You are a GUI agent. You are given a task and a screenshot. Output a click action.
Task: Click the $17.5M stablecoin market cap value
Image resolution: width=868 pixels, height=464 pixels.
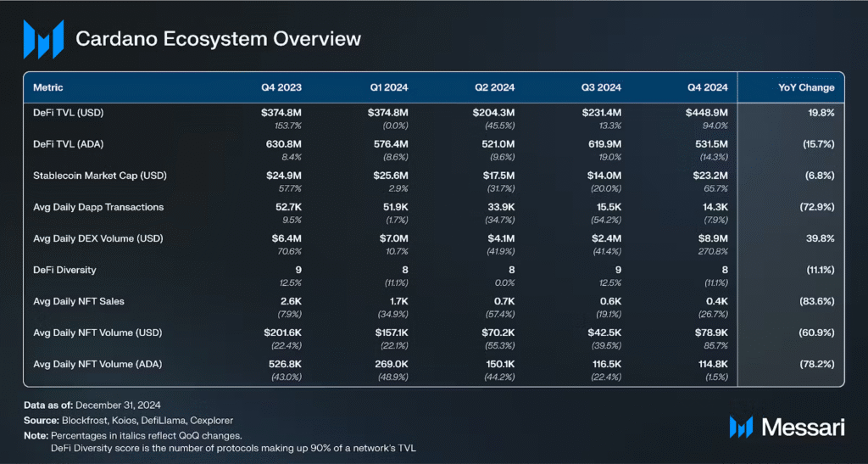click(498, 176)
